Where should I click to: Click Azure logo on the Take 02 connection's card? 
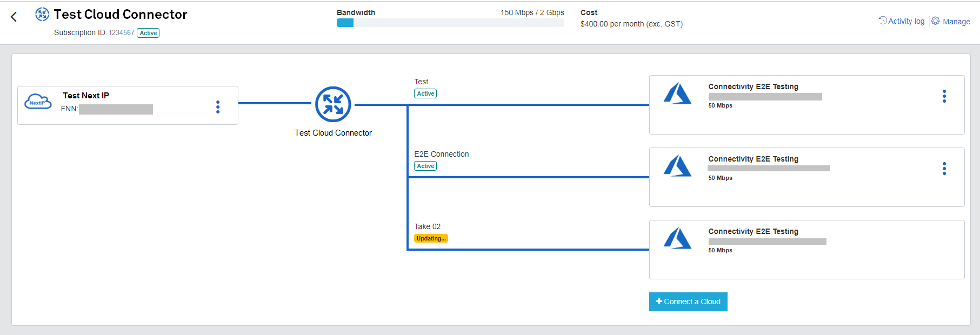pos(677,238)
